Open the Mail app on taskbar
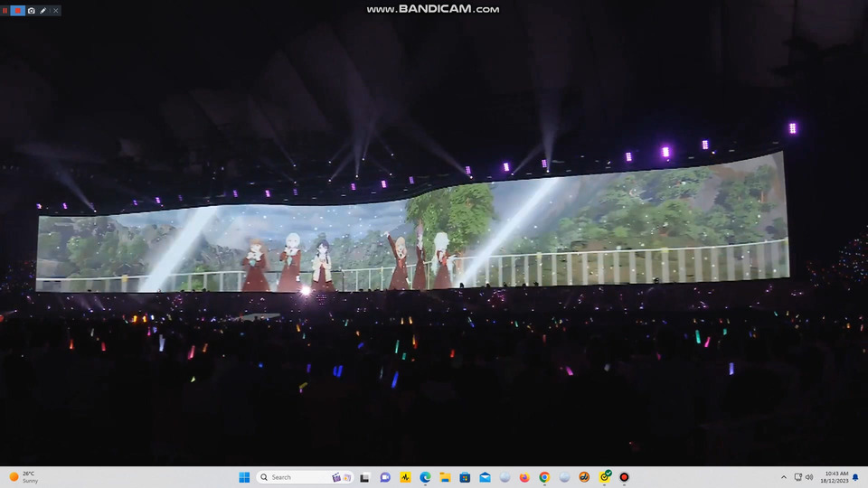 point(485,477)
